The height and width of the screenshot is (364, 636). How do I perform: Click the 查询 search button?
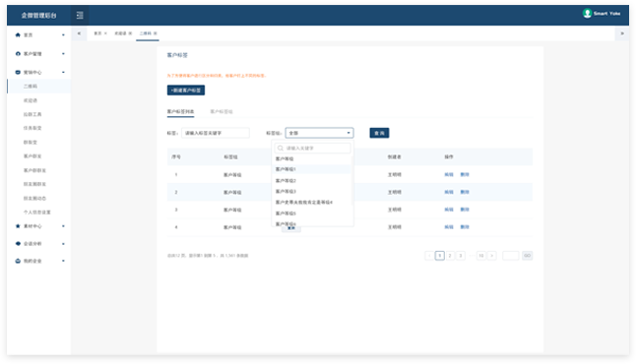tap(379, 133)
